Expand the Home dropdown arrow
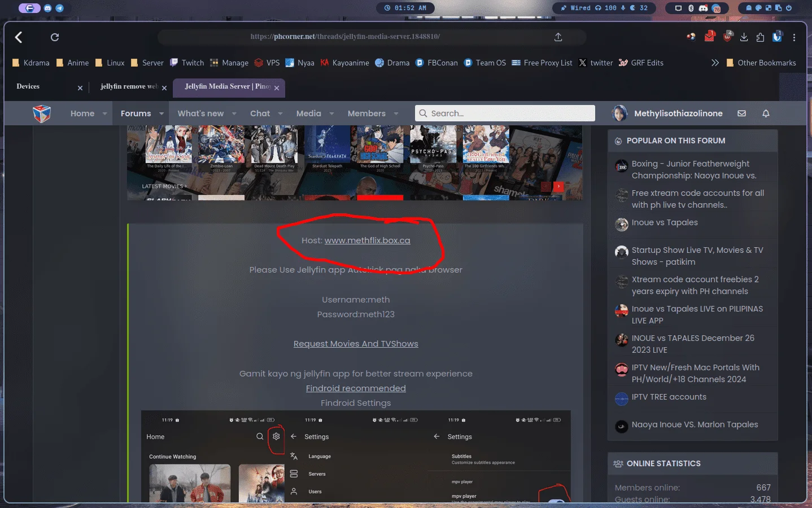The height and width of the screenshot is (508, 812). tap(105, 113)
